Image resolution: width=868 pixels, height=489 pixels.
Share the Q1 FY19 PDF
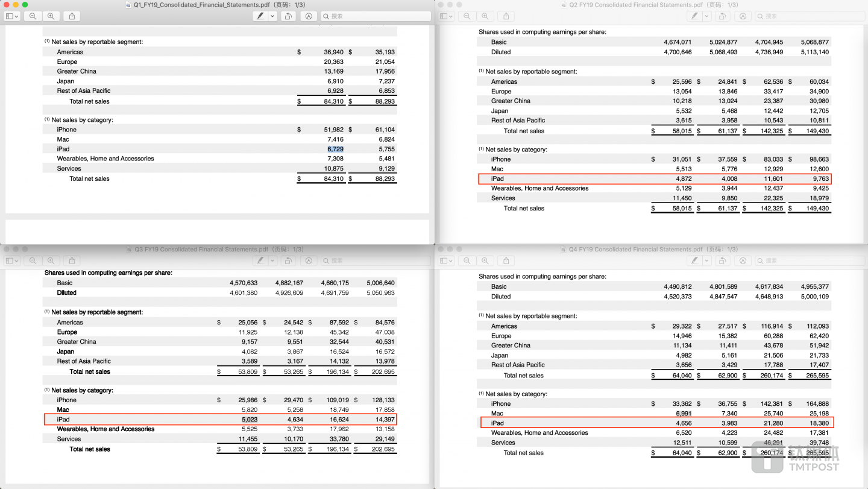(72, 16)
